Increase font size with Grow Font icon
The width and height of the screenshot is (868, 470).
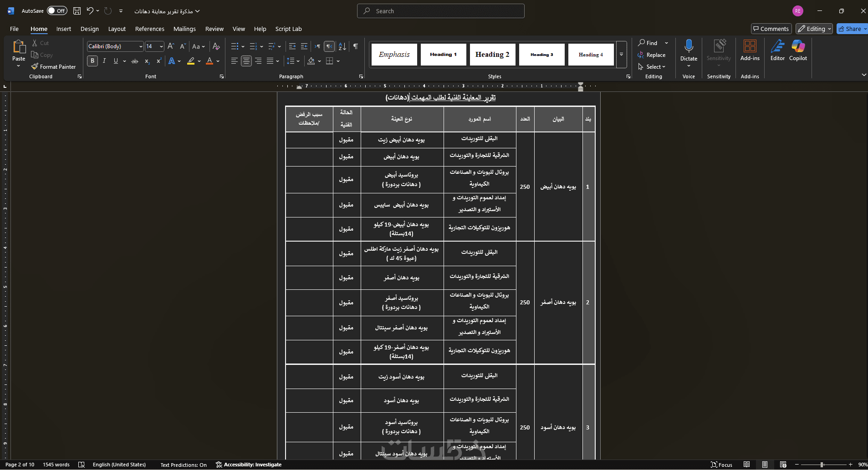tap(171, 46)
